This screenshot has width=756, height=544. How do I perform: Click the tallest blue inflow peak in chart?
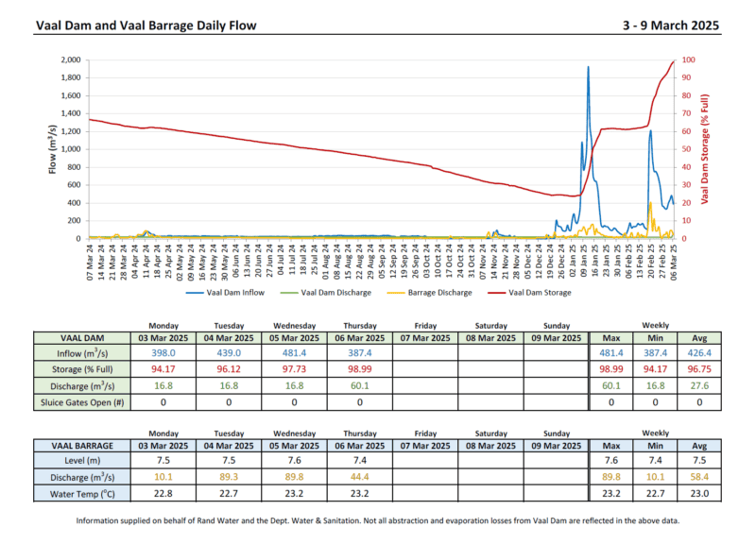pos(588,68)
